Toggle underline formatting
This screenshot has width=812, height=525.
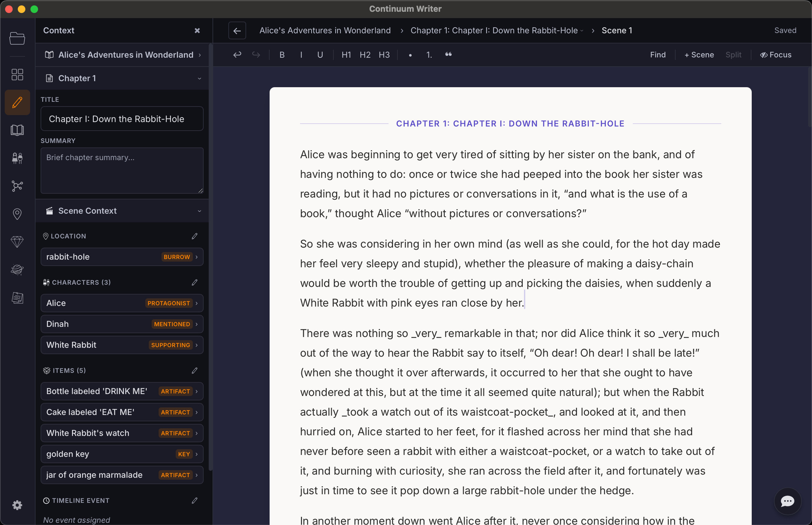(320, 55)
